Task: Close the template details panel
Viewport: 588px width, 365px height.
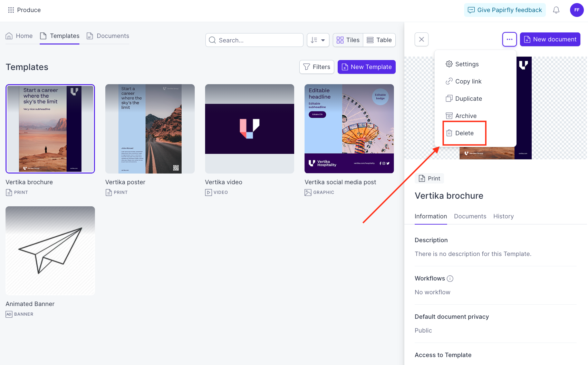Action: point(422,39)
